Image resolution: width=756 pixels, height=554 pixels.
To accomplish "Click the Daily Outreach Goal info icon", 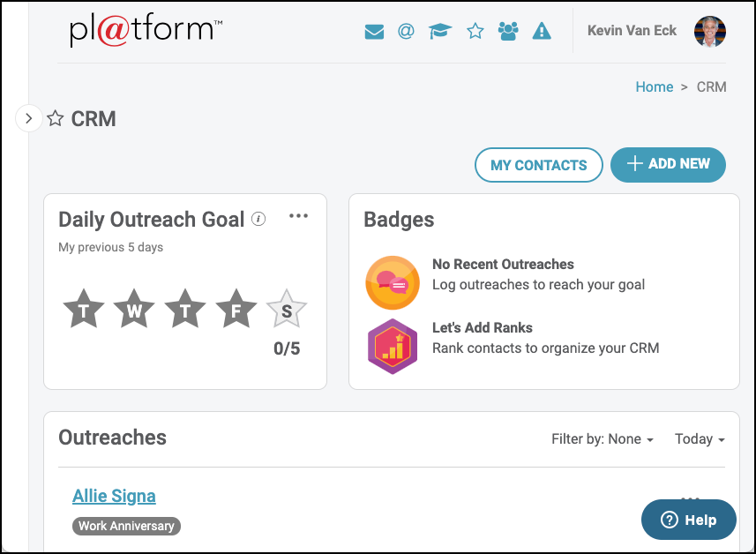I will pyautogui.click(x=258, y=220).
